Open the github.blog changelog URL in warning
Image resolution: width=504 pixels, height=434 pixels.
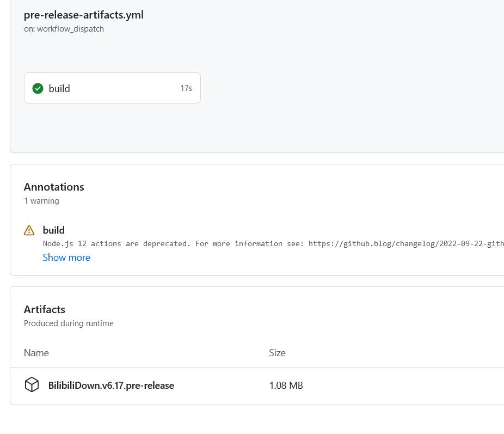tap(405, 244)
